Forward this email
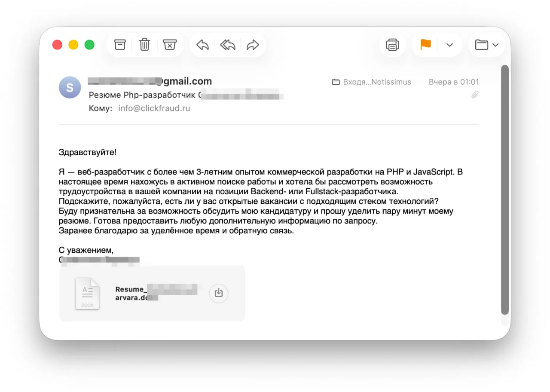 pos(253,45)
